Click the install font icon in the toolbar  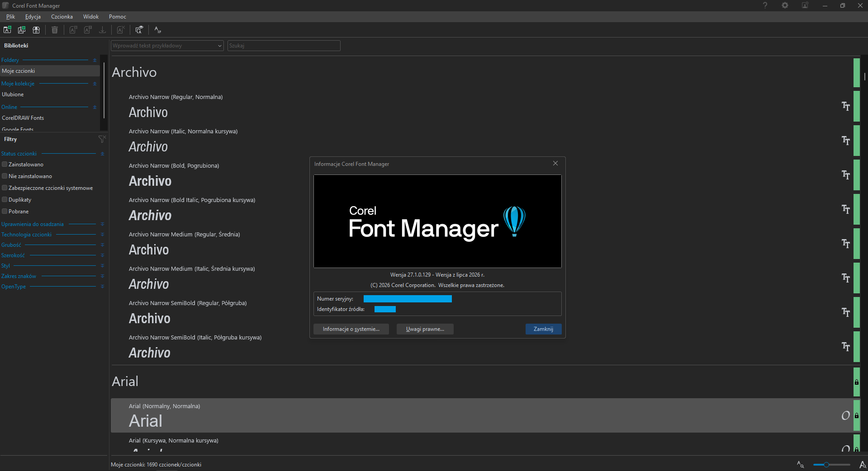(x=73, y=30)
